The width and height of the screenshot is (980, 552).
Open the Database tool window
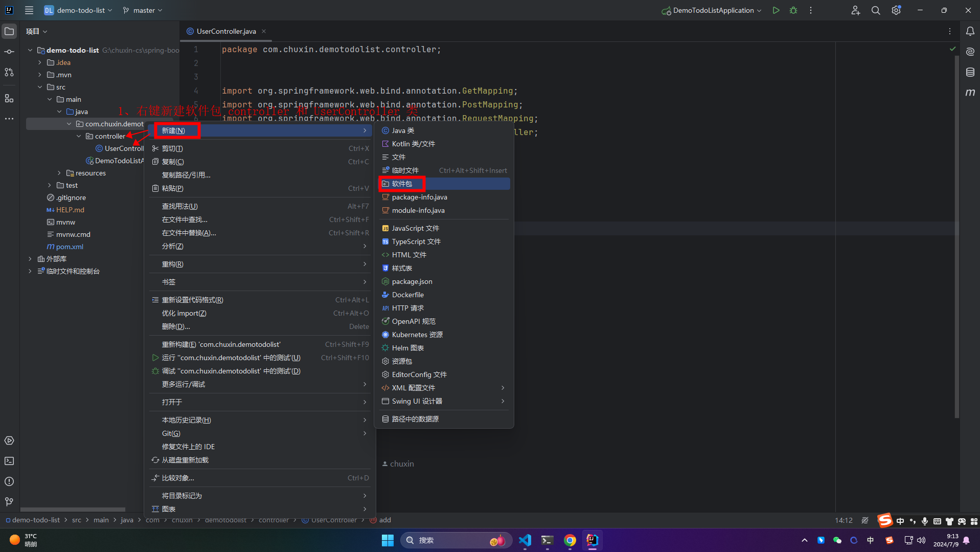pos(970,72)
